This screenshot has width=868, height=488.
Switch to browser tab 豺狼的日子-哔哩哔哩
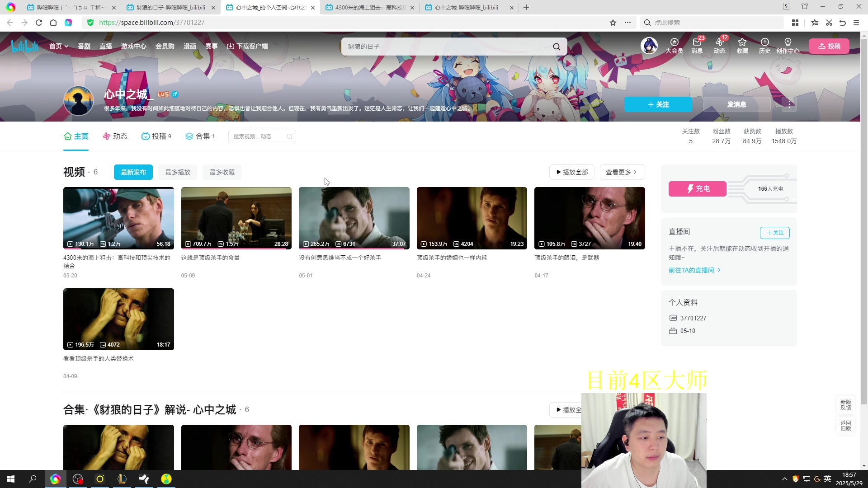170,7
